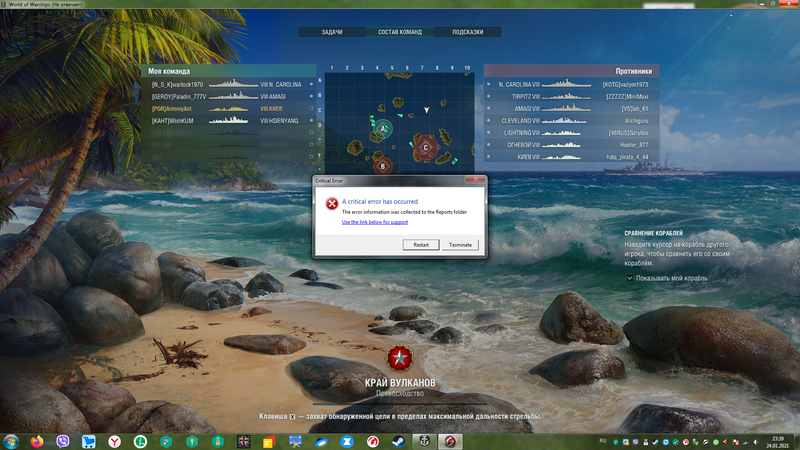
Task: Select enemy [VS]lab_61
Action: [635, 109]
